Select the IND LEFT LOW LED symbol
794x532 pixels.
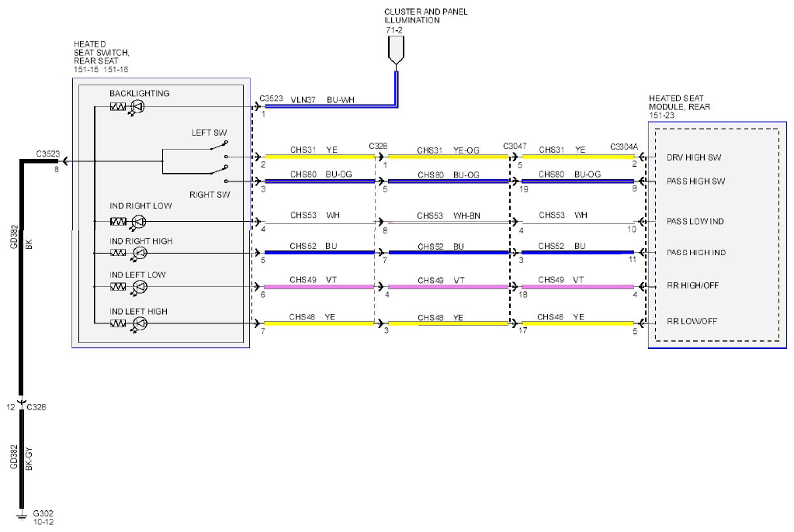(x=139, y=287)
